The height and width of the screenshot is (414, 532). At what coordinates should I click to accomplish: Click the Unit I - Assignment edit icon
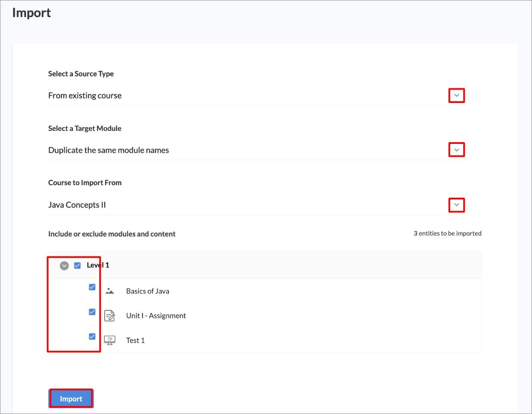pyautogui.click(x=110, y=316)
